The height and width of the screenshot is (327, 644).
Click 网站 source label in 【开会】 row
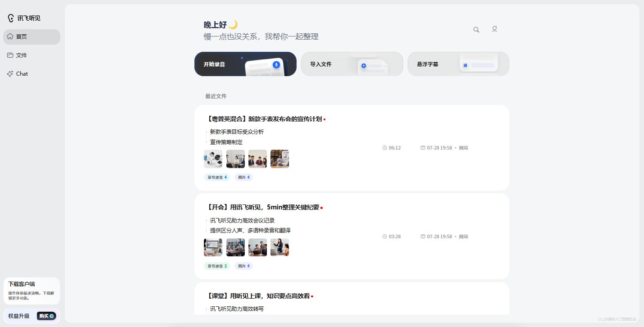(x=464, y=236)
